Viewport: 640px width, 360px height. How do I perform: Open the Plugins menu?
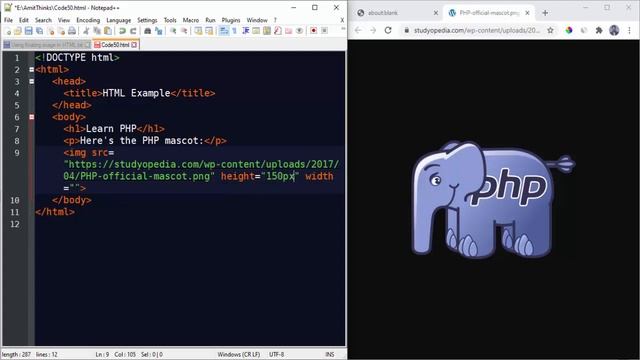(231, 20)
